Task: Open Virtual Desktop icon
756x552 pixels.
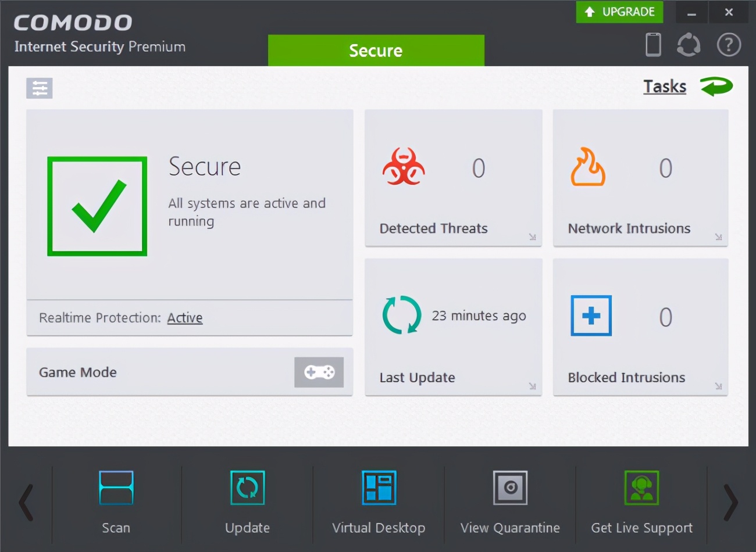Action: (379, 488)
